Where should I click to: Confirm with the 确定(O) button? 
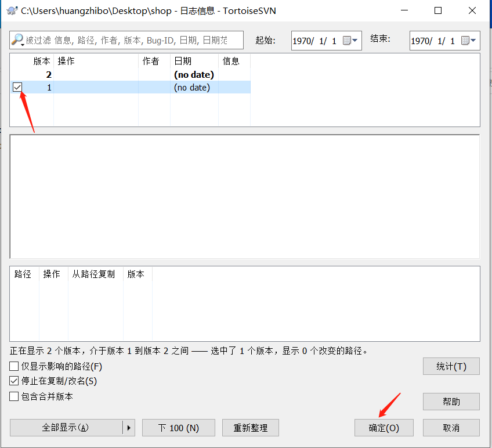coord(384,428)
